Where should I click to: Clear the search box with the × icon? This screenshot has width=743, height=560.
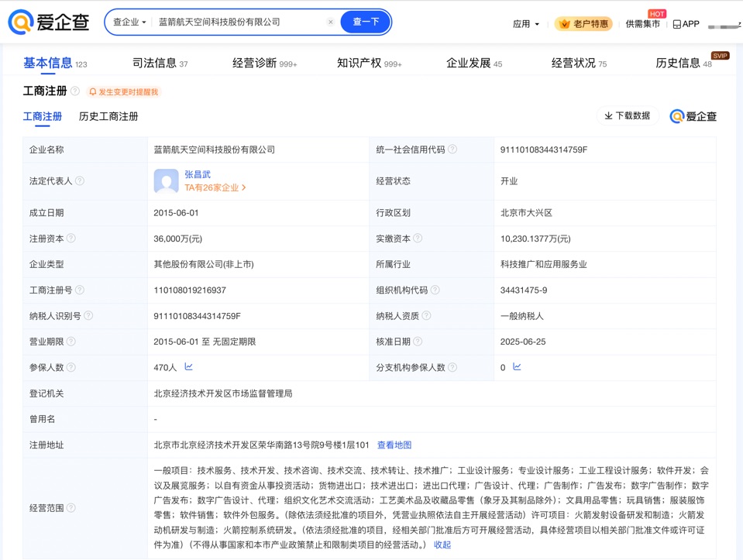[331, 22]
